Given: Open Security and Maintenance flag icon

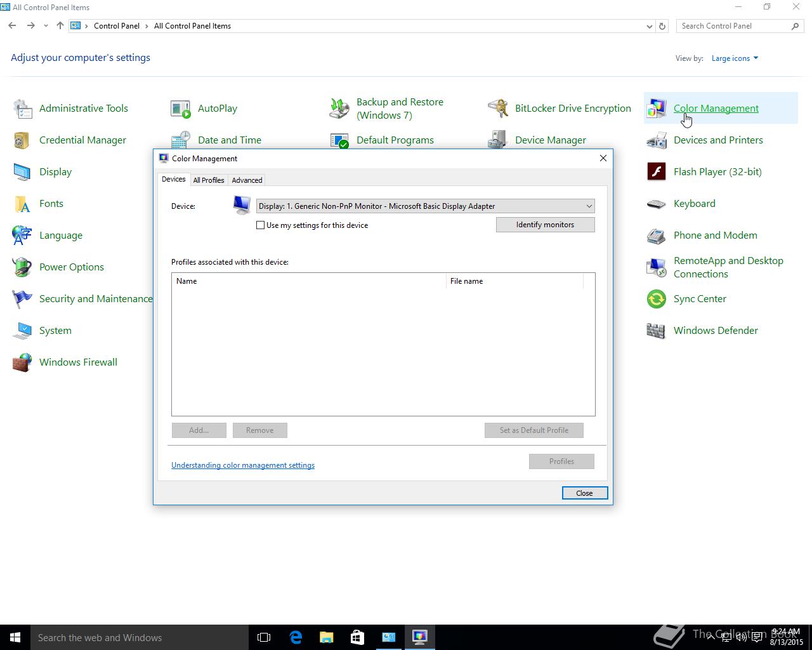Looking at the screenshot, I should (x=22, y=299).
